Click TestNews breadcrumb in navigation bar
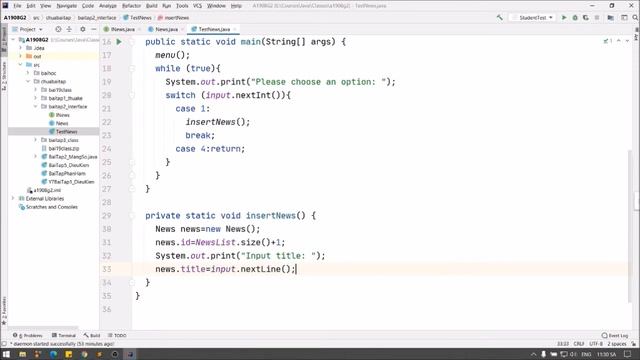 pos(137,18)
